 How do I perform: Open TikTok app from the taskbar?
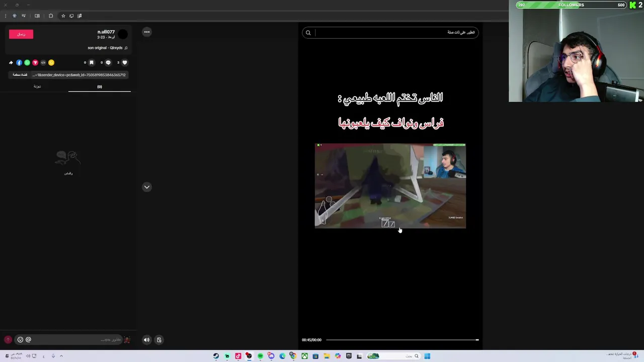pos(238,356)
